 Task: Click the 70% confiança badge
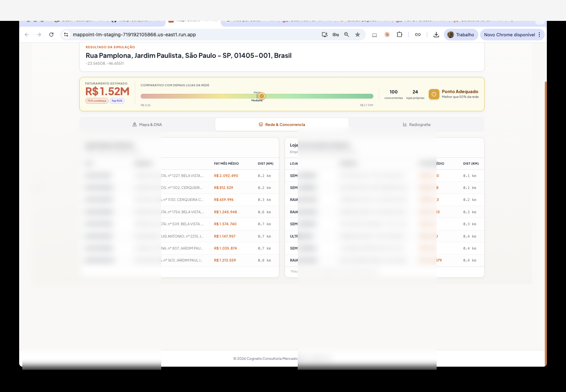(97, 101)
